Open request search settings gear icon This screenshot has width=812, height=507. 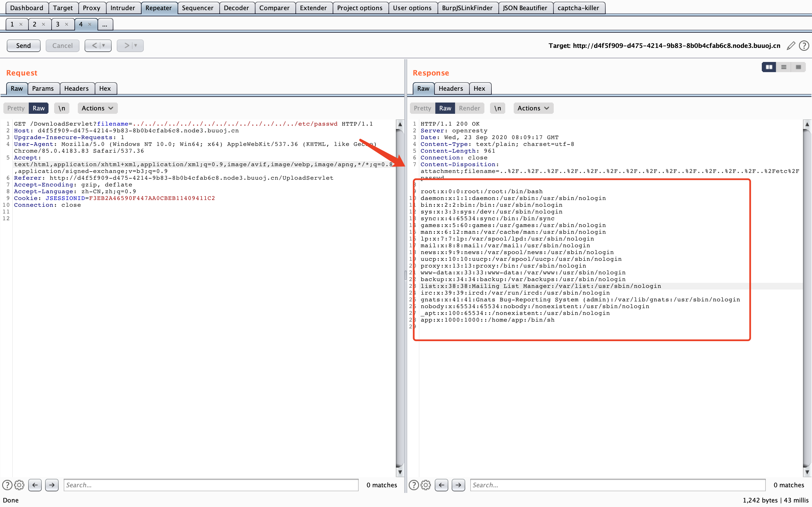(x=19, y=485)
